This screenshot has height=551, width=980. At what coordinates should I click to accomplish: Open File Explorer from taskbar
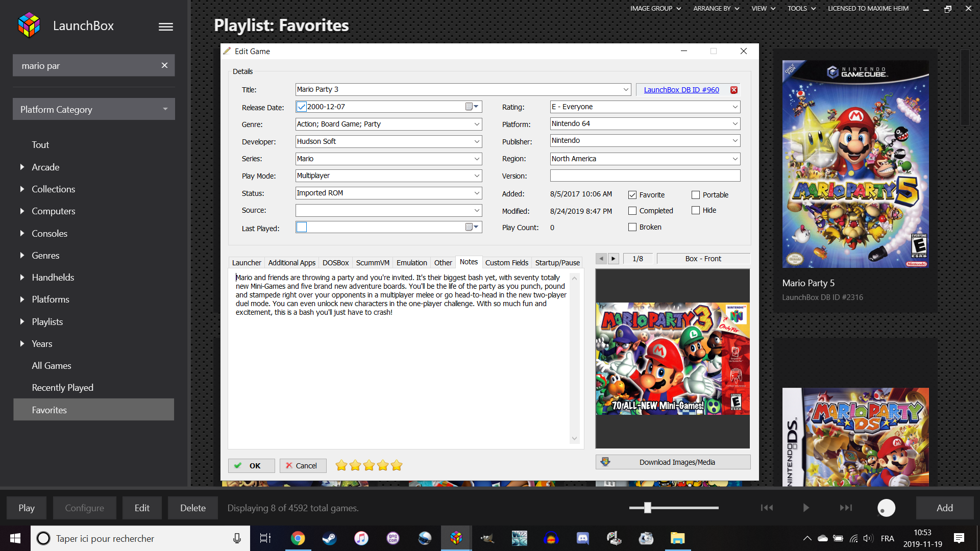(x=677, y=538)
